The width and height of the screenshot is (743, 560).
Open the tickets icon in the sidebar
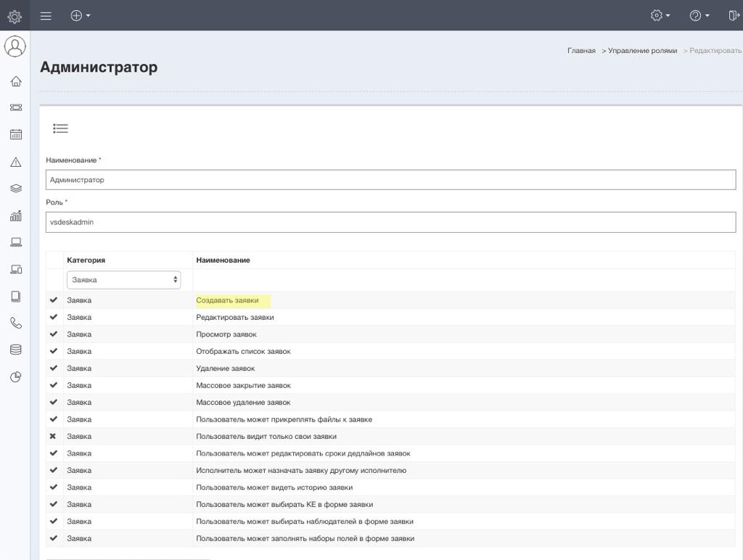(15, 107)
